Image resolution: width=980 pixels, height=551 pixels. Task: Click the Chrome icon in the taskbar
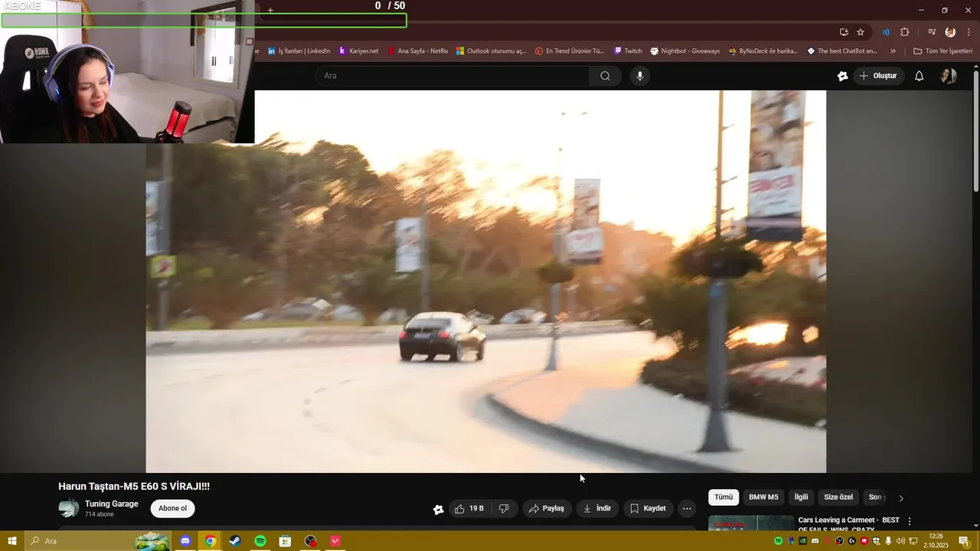(210, 541)
